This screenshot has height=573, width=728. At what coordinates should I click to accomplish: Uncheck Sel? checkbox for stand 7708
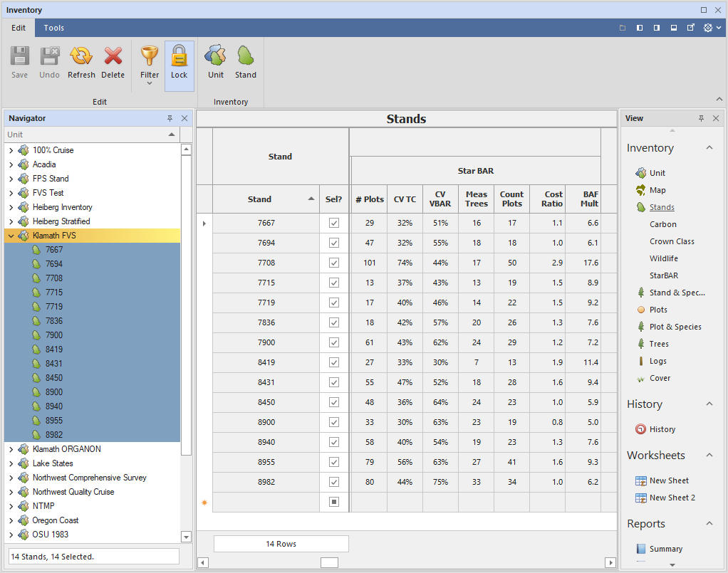[x=334, y=263]
